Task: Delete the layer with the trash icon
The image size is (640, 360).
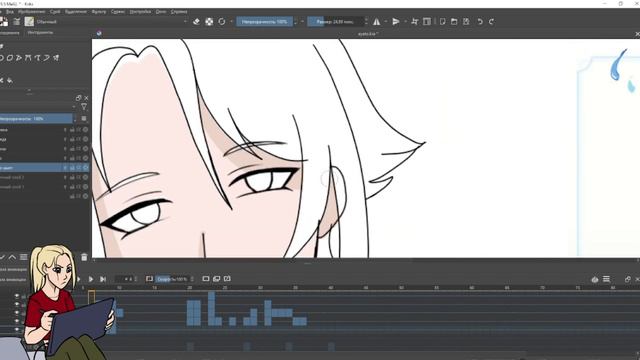Action: tap(84, 257)
